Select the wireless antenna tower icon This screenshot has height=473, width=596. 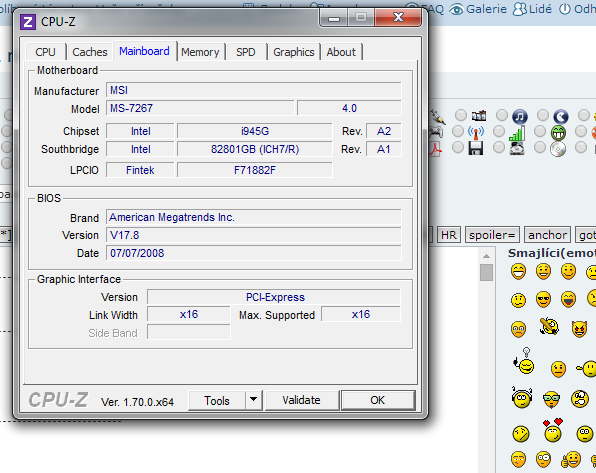476,133
